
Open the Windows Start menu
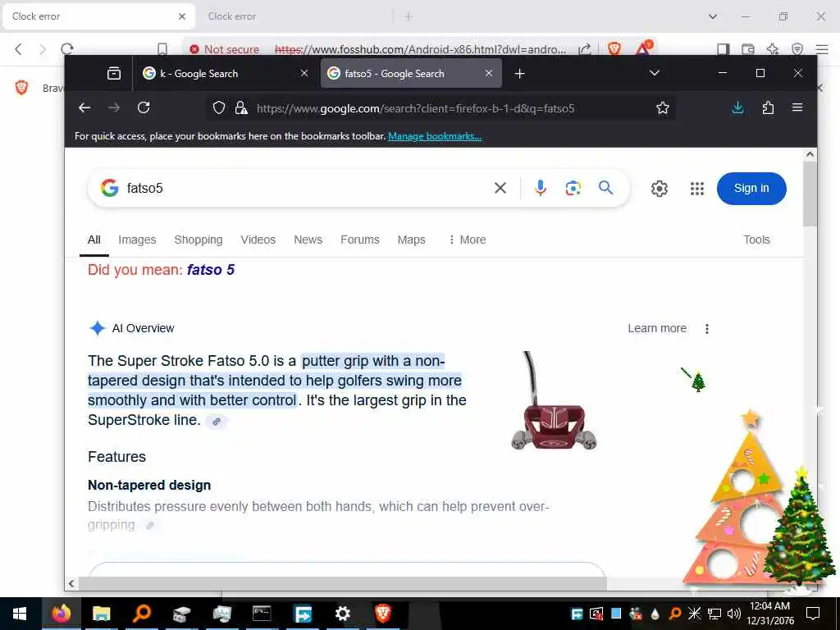20,614
